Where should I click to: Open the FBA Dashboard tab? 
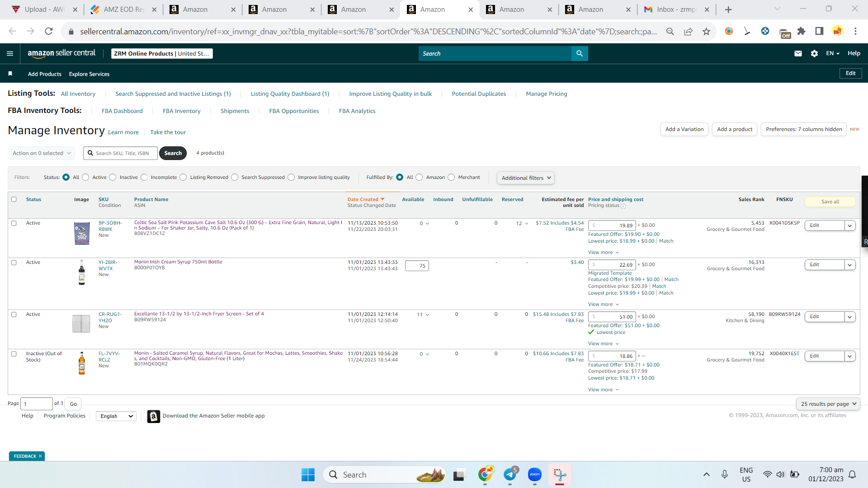pos(122,111)
